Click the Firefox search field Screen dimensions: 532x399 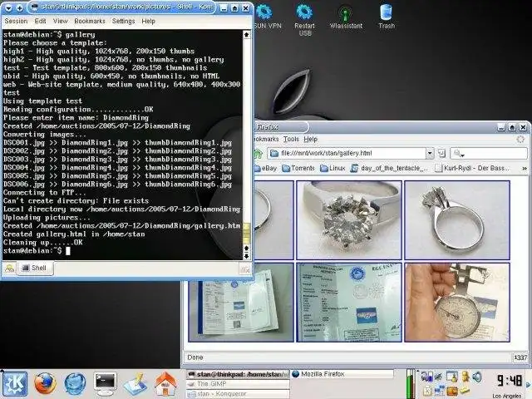tap(489, 153)
